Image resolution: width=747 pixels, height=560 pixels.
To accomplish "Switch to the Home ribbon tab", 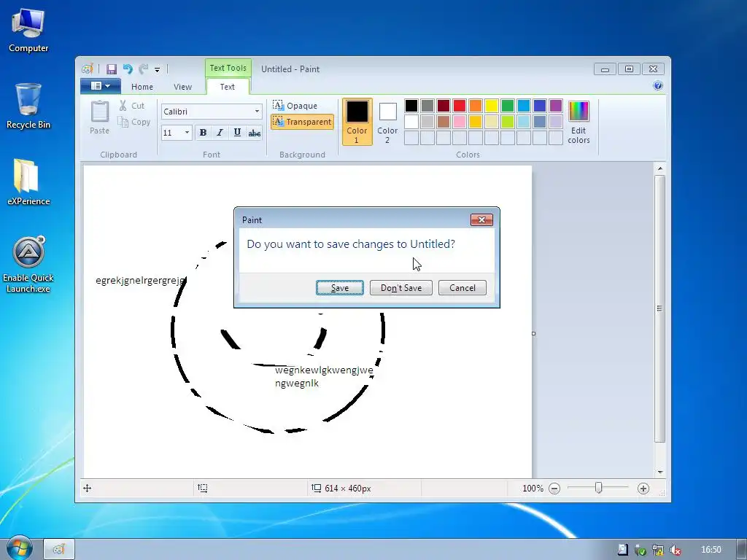I will click(x=142, y=87).
